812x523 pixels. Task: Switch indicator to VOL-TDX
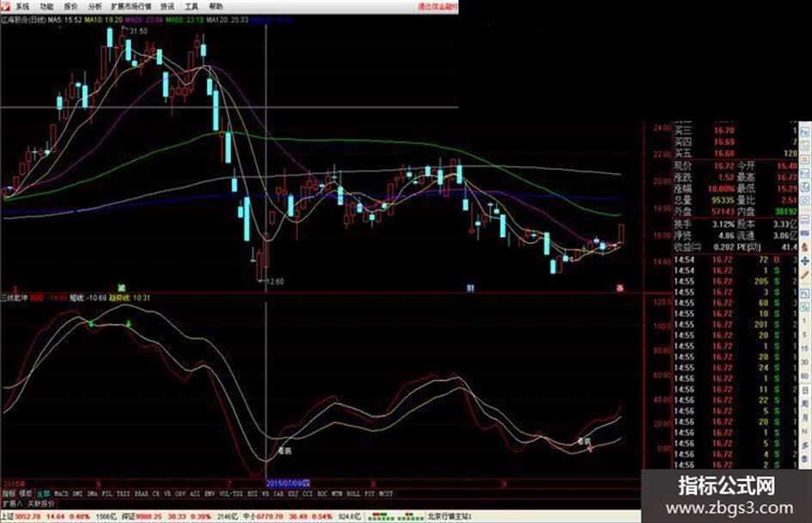(x=230, y=494)
